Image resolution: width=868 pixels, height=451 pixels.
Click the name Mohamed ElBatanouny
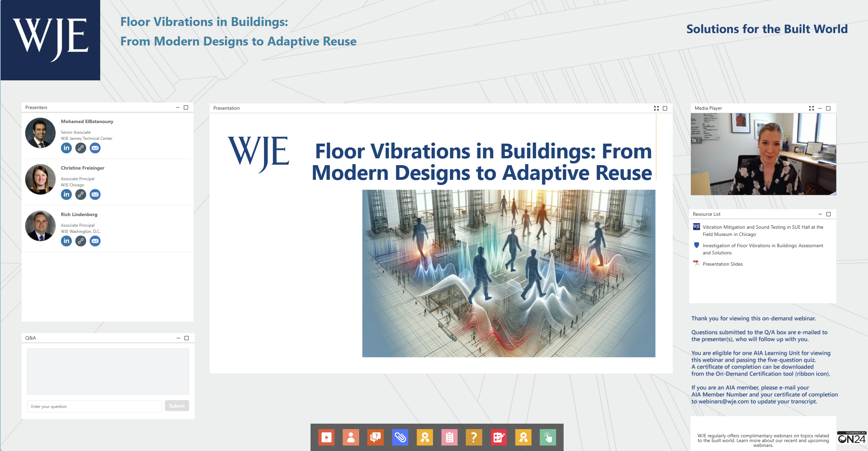pyautogui.click(x=87, y=121)
